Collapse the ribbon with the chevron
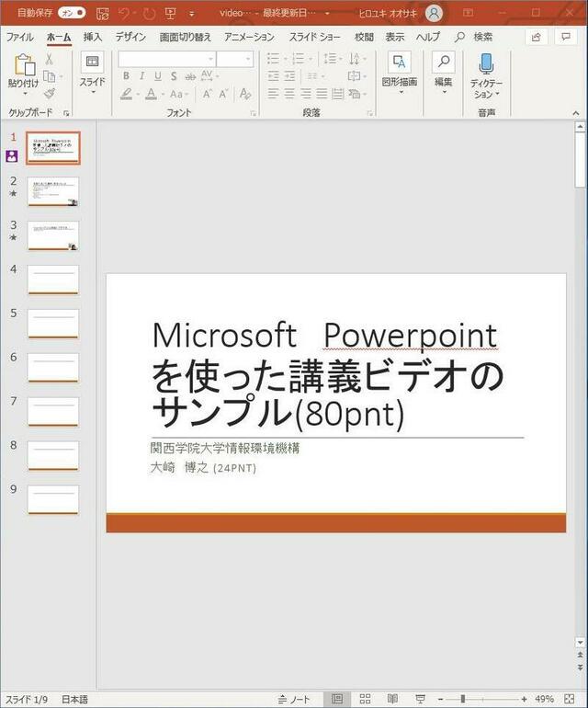Screen dimensions: 588x708 [x=576, y=113]
